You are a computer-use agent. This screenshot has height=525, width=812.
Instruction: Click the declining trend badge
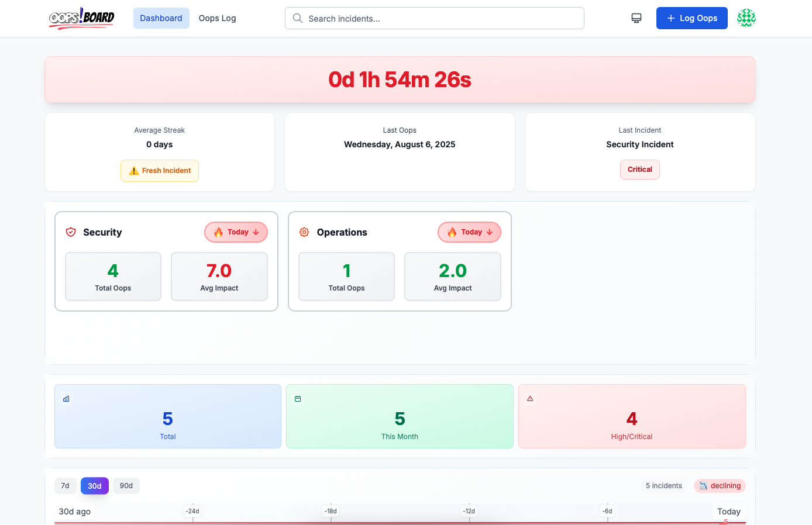tap(720, 486)
